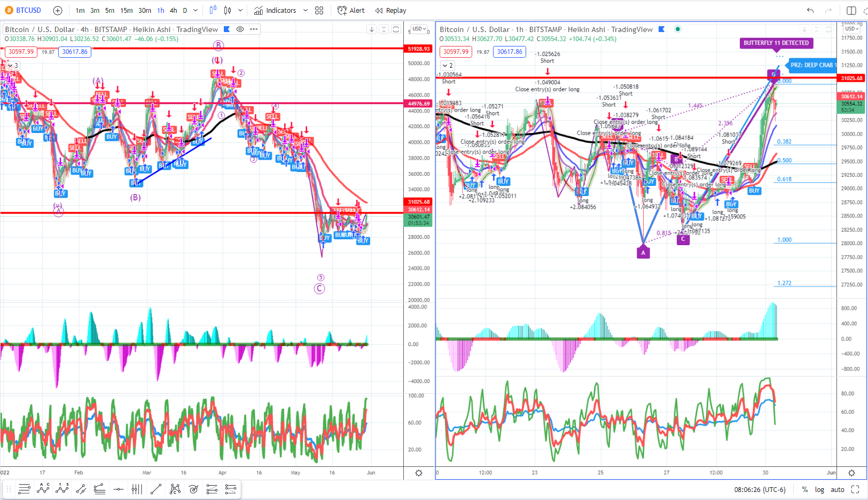The width and height of the screenshot is (868, 500).
Task: Select the Fib spiral tool
Action: coord(193,489)
